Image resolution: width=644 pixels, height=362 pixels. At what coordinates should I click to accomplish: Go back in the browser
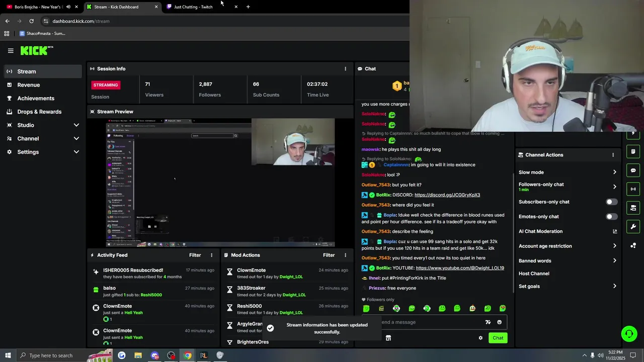[x=7, y=21]
